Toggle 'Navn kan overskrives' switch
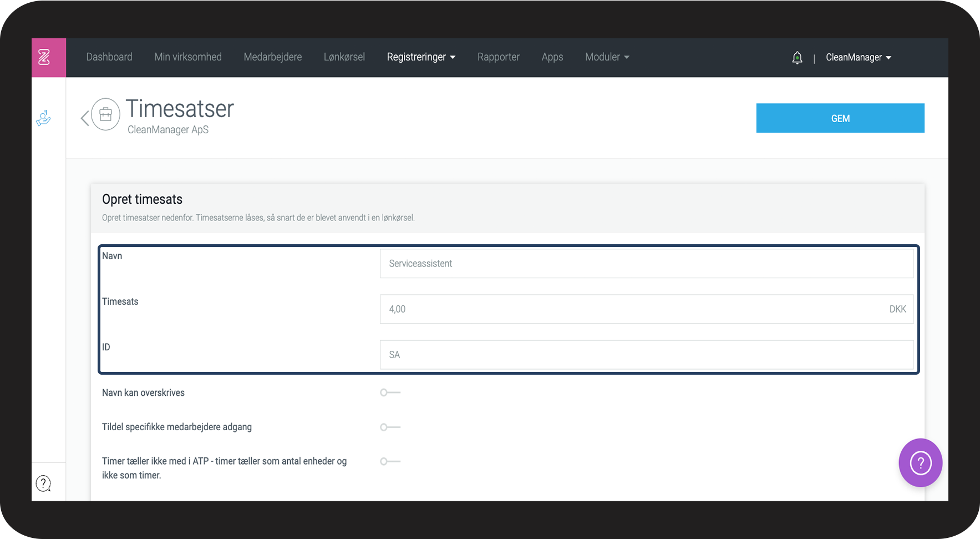This screenshot has height=539, width=980. point(390,392)
